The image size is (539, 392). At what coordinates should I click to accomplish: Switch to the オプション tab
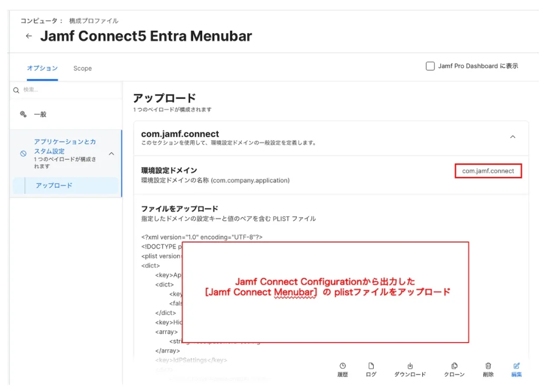(42, 68)
